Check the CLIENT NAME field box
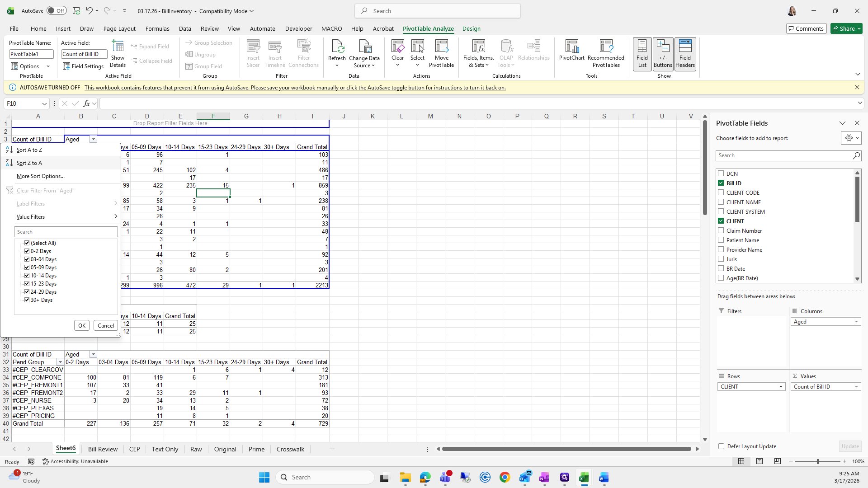868x488 pixels. (721, 202)
